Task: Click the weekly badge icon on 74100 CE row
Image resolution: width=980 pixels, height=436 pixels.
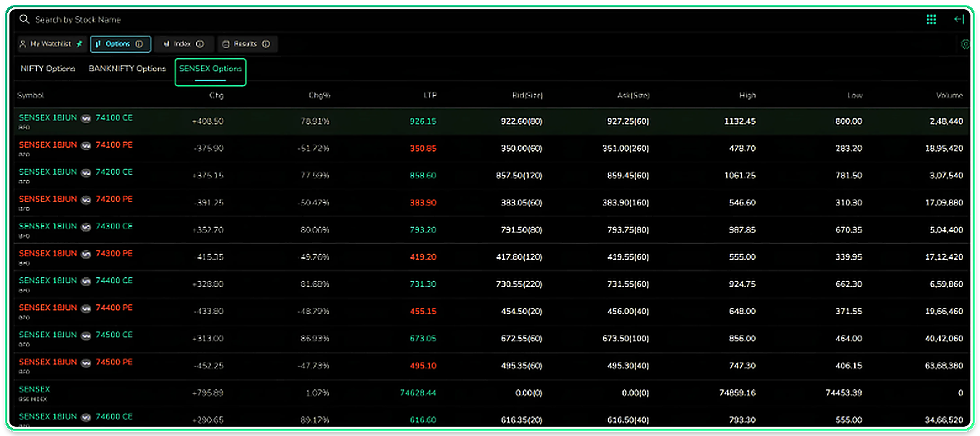Action: tap(86, 118)
